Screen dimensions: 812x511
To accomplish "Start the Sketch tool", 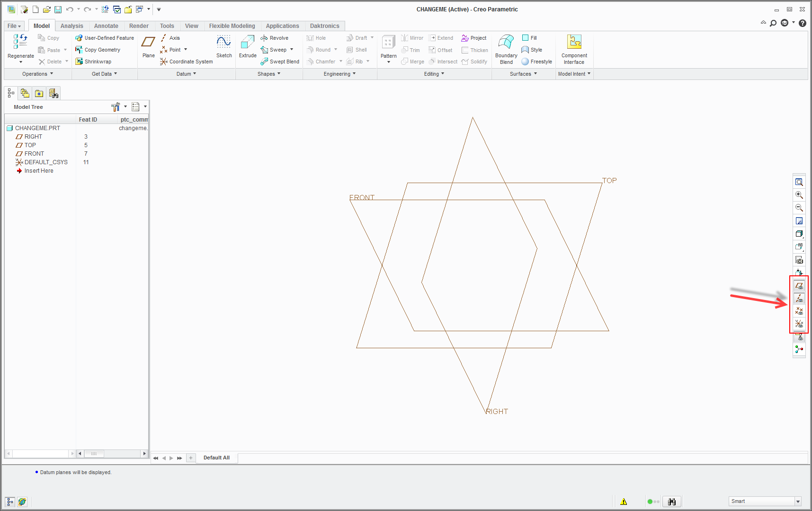I will (224, 46).
